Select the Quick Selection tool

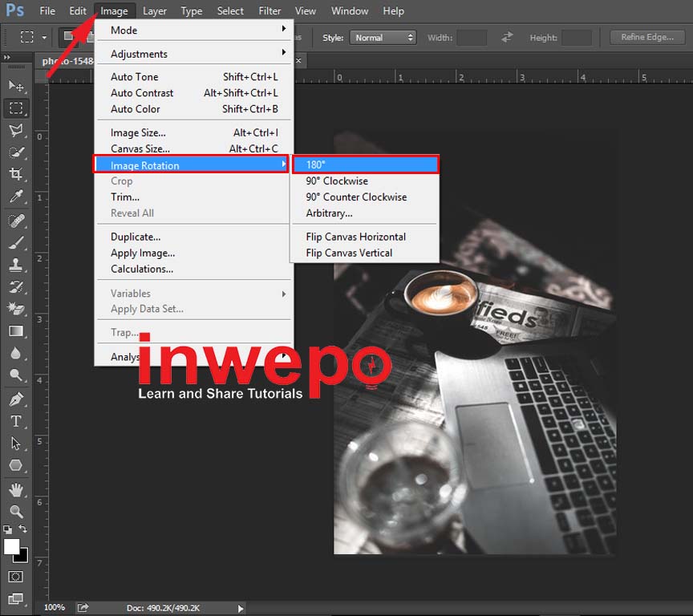pyautogui.click(x=16, y=152)
